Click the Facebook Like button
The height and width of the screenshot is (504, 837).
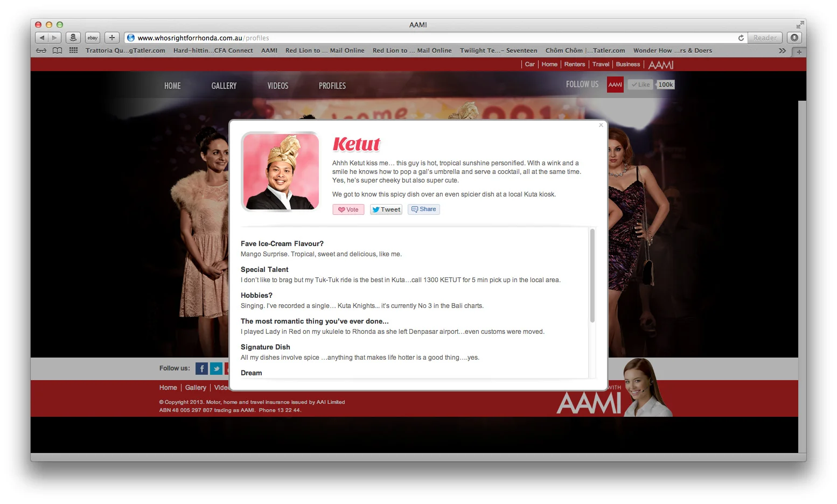click(640, 85)
